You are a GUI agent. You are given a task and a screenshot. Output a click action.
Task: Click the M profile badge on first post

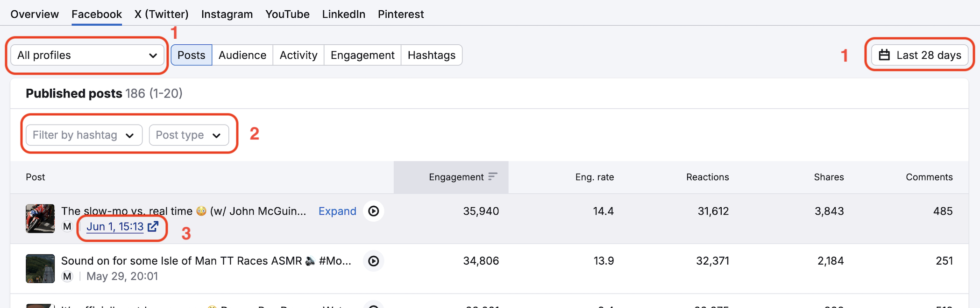click(67, 227)
